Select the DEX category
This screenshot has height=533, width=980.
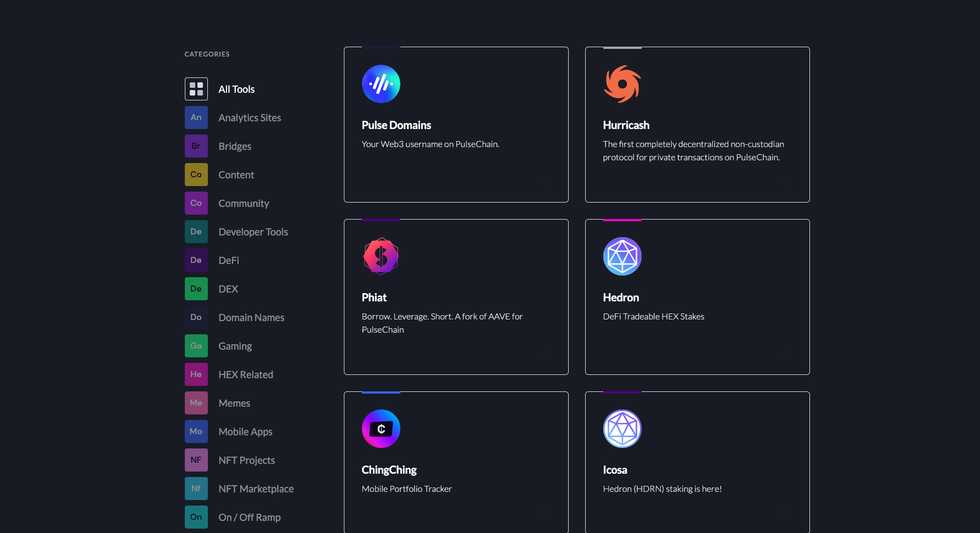point(228,288)
